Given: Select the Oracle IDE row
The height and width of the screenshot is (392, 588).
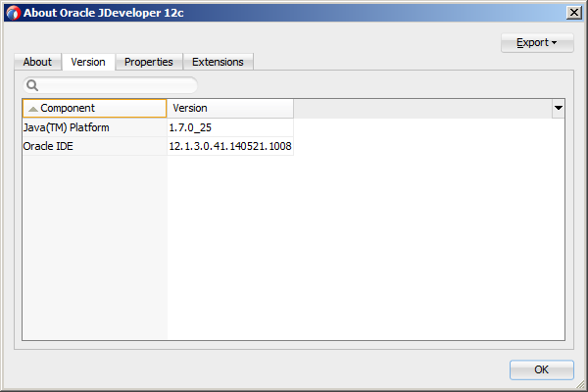Looking at the screenshot, I should point(158,146).
